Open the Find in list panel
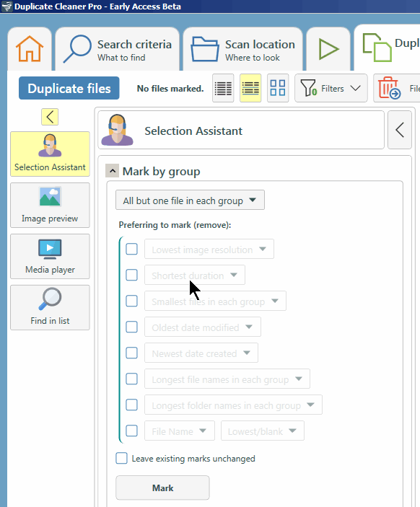This screenshot has height=507, width=420. point(50,307)
